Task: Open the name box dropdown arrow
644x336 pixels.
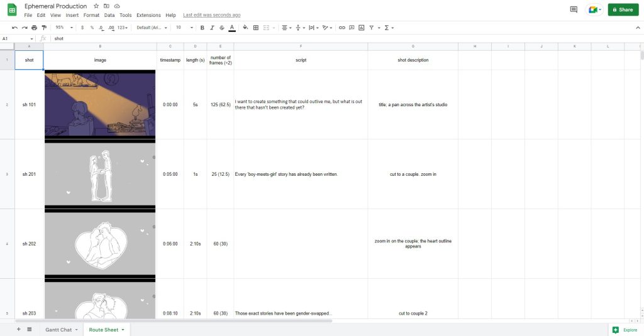Action: (31, 38)
